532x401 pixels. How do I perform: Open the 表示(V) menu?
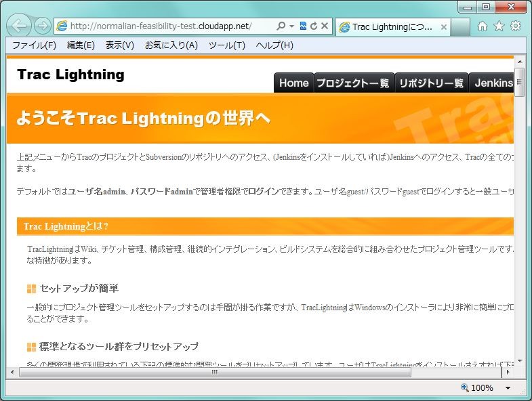[119, 45]
